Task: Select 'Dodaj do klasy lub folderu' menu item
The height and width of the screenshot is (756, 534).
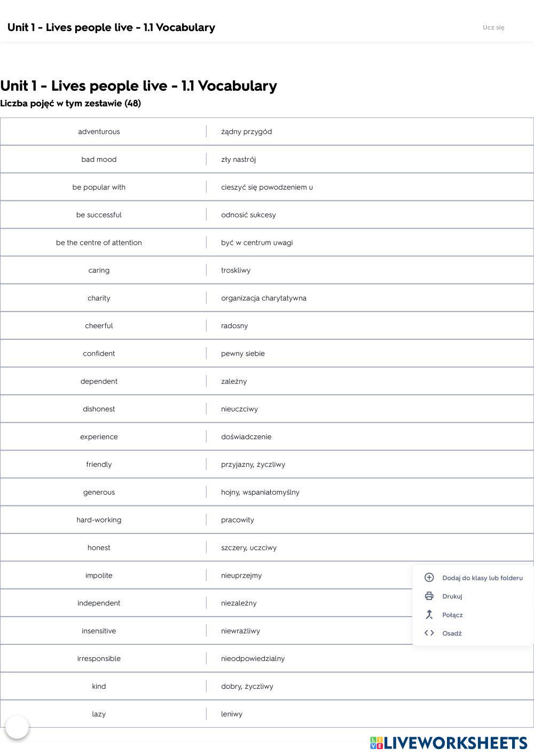Action: (x=482, y=578)
